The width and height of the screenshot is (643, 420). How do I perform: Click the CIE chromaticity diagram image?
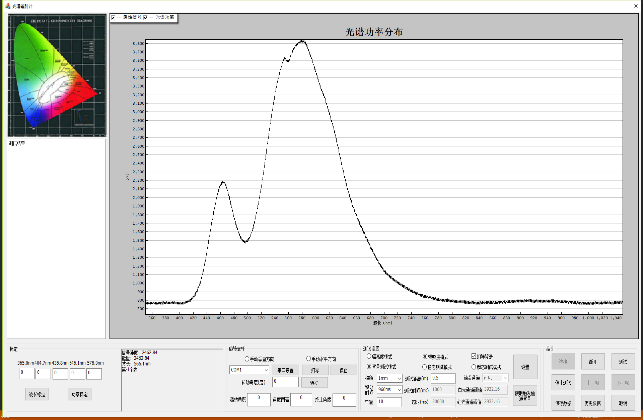tap(57, 75)
